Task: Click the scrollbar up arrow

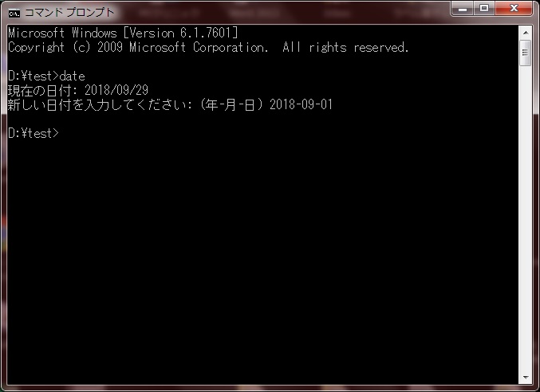Action: [x=526, y=33]
